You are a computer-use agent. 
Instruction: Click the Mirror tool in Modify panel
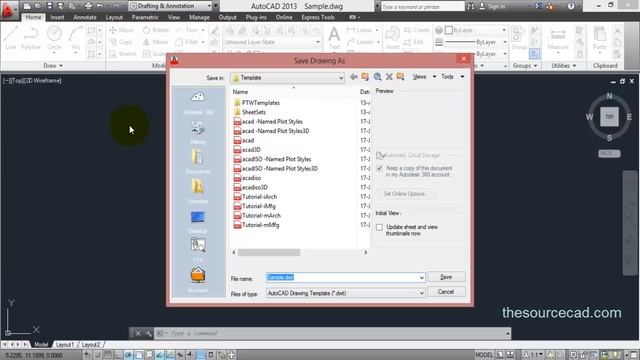pos(155,42)
